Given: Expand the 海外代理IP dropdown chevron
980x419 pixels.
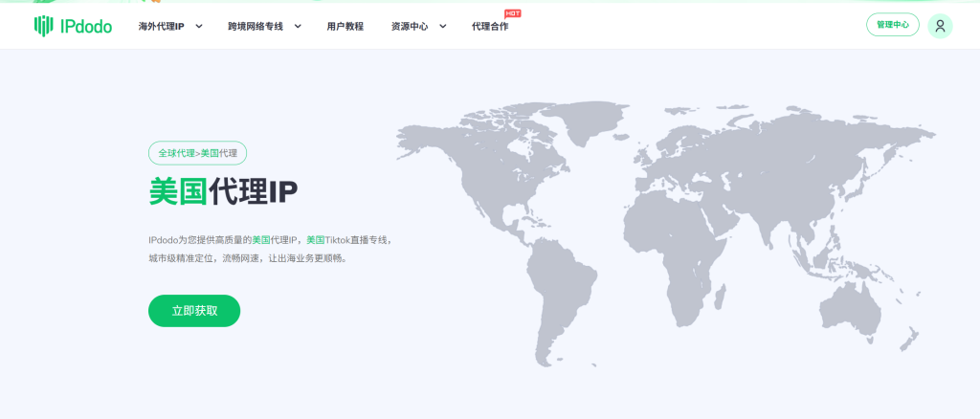Looking at the screenshot, I should coord(199,26).
